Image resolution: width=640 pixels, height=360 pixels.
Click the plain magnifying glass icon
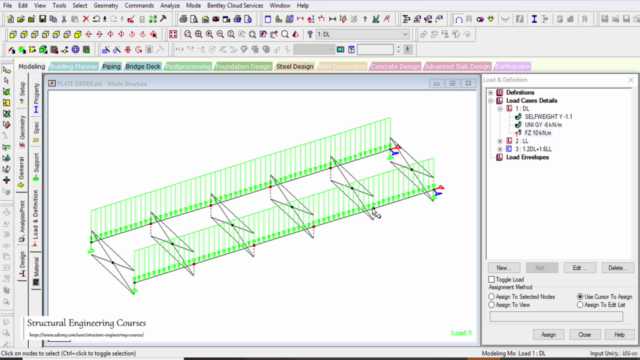285,34
